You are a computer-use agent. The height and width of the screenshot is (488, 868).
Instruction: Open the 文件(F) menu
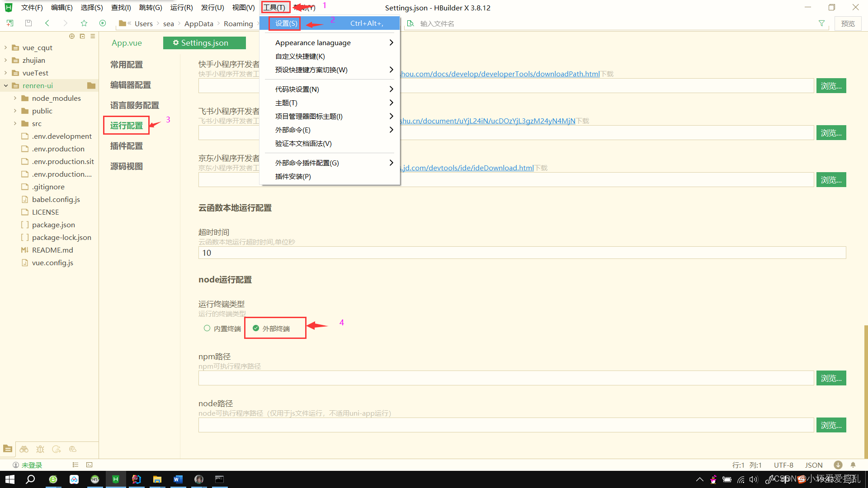(x=31, y=7)
